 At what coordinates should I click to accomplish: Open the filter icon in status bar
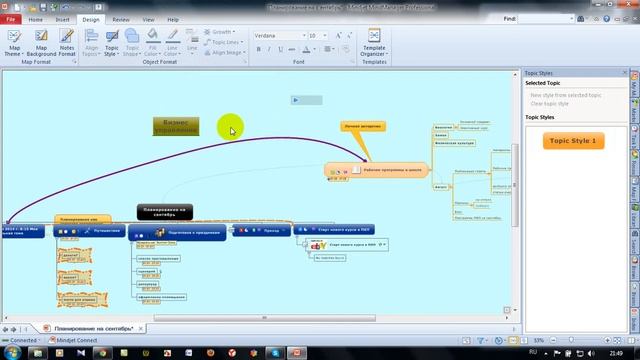pos(481,340)
